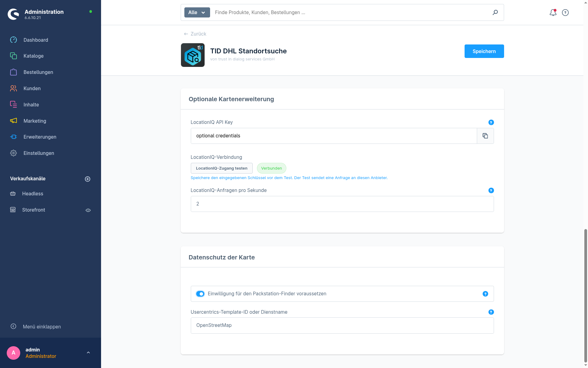Save the settings with Speichern
This screenshot has width=588, height=368.
click(x=484, y=51)
